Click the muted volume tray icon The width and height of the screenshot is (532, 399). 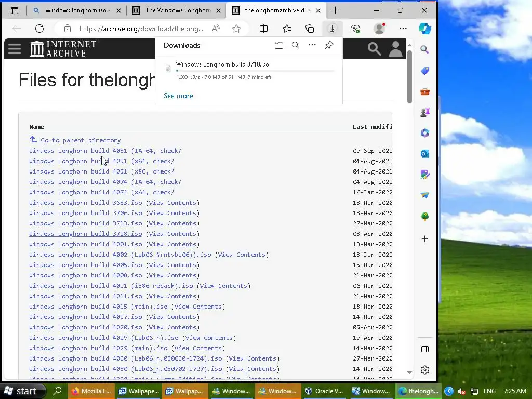(x=461, y=391)
